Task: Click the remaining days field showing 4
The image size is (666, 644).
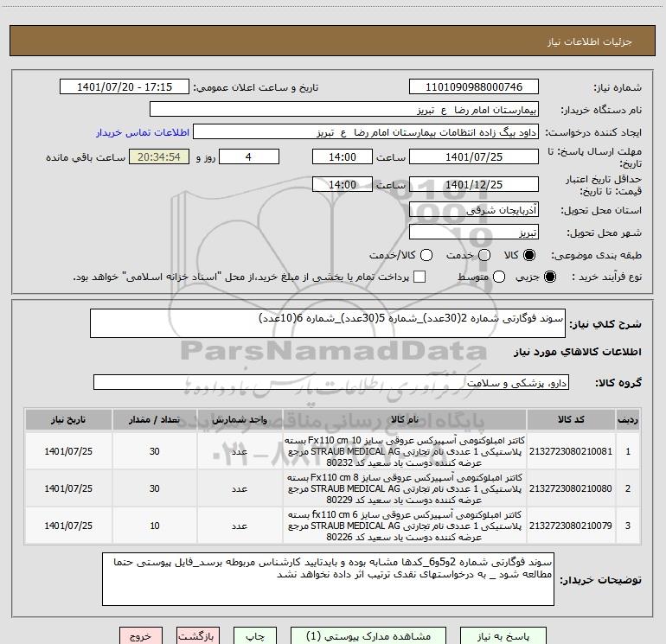Action: [249, 156]
